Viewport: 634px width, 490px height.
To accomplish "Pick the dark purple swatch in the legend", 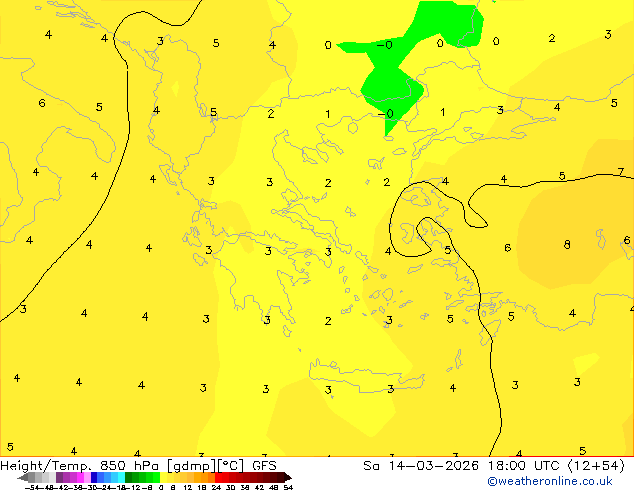I will coord(59,478).
